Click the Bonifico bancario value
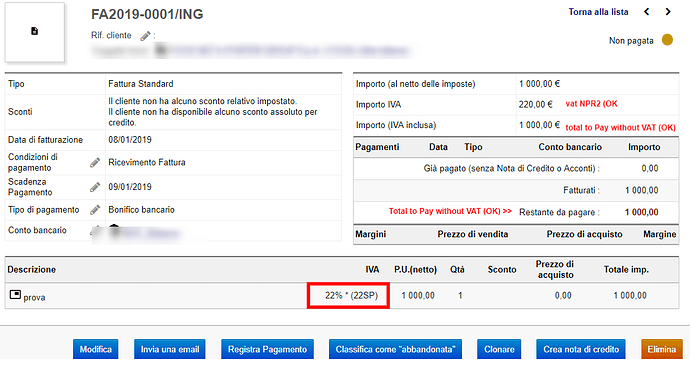Image resolution: width=690 pixels, height=367 pixels. (x=141, y=210)
